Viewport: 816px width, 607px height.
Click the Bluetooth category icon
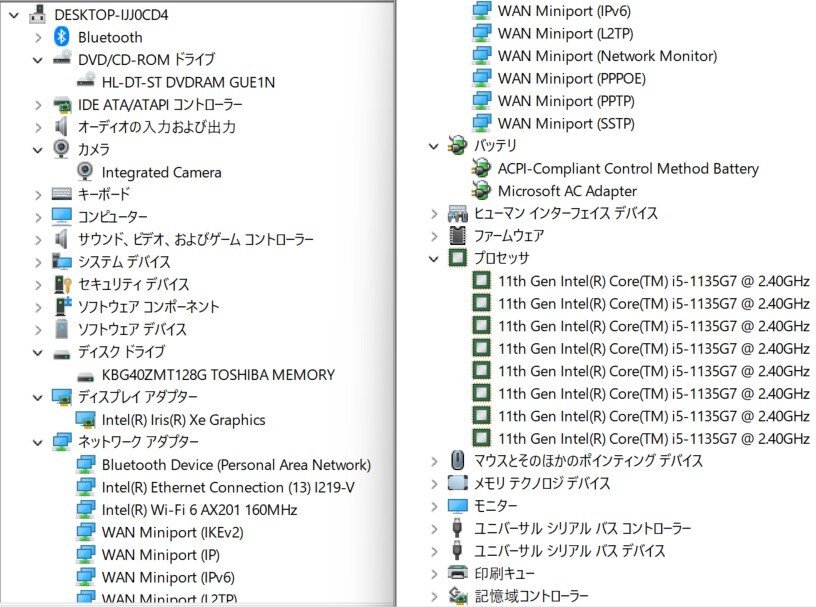[x=61, y=37]
